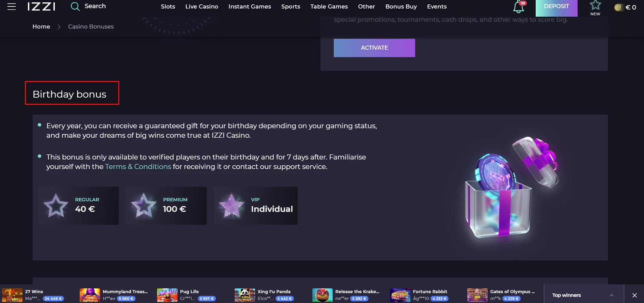Open the notifications bell
Image resolution: width=644 pixels, height=303 pixels.
tap(518, 7)
